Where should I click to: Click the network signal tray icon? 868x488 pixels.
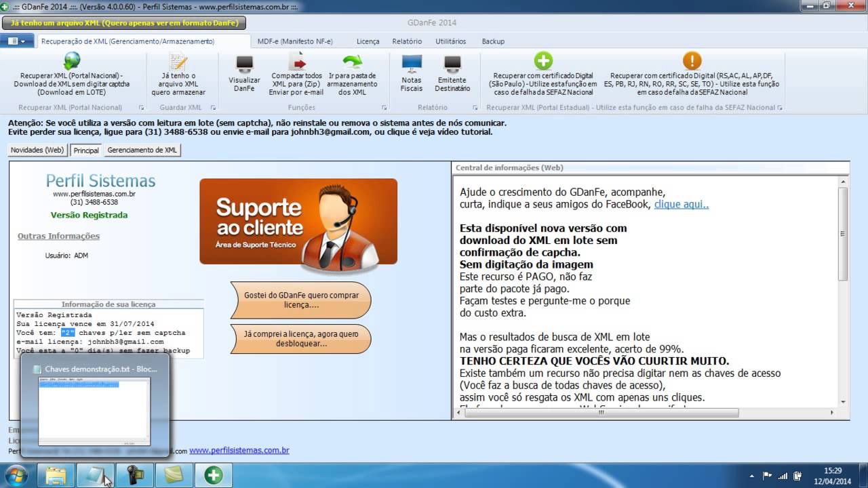pos(783,476)
